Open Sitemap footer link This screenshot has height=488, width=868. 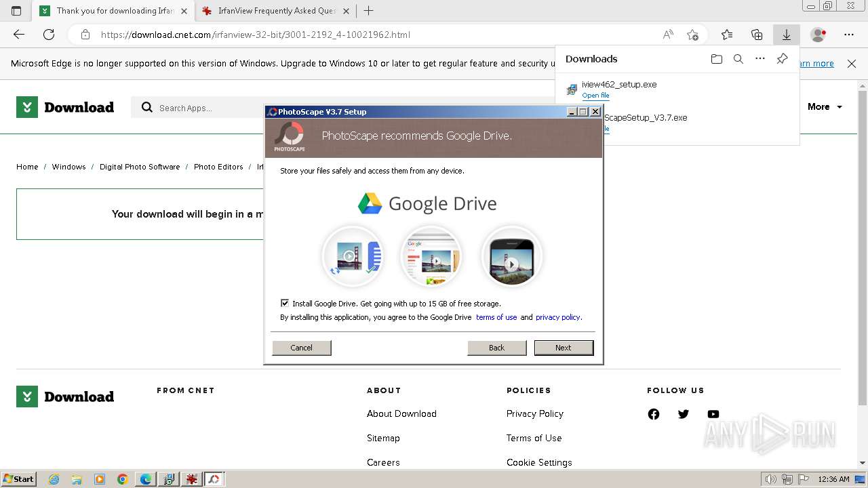[383, 438]
